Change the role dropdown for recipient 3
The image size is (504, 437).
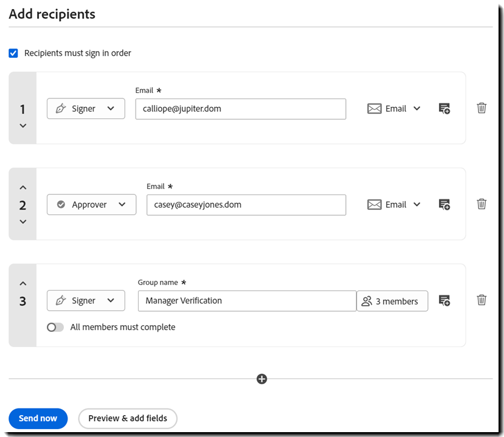click(x=86, y=301)
